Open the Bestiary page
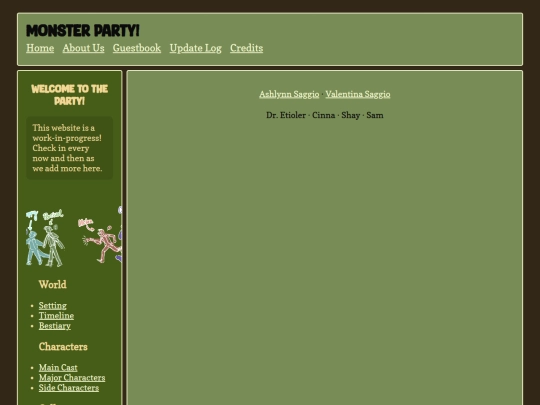This screenshot has height=405, width=540. tap(55, 326)
